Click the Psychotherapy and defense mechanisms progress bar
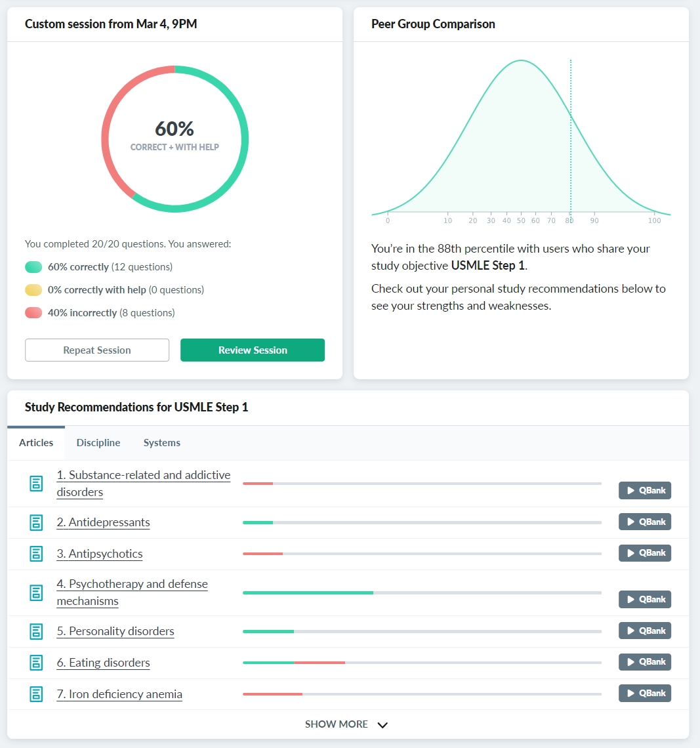 pos(421,593)
